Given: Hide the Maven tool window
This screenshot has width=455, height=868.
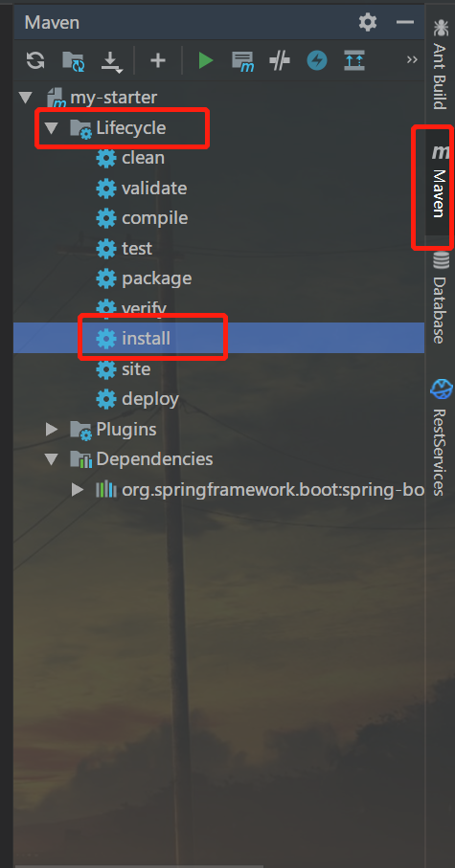Looking at the screenshot, I should 405,22.
